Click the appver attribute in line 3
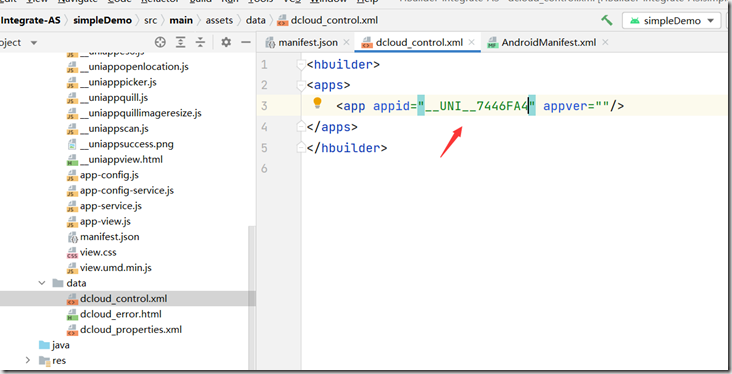732x374 pixels. [565, 106]
